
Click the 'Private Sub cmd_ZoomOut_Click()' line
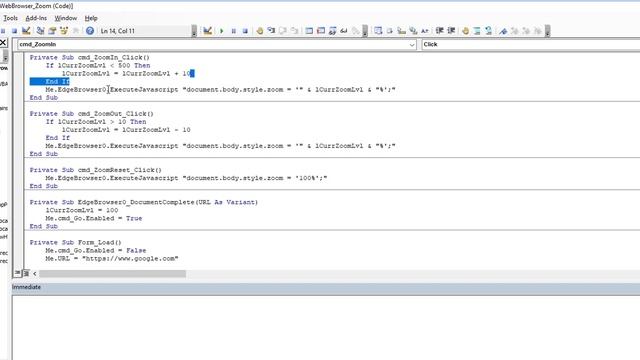(91, 114)
